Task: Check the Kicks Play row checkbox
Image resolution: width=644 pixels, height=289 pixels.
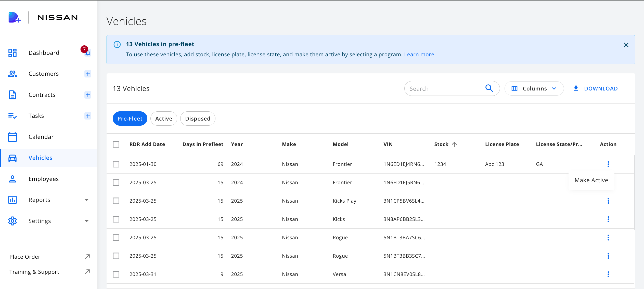Action: point(116,201)
